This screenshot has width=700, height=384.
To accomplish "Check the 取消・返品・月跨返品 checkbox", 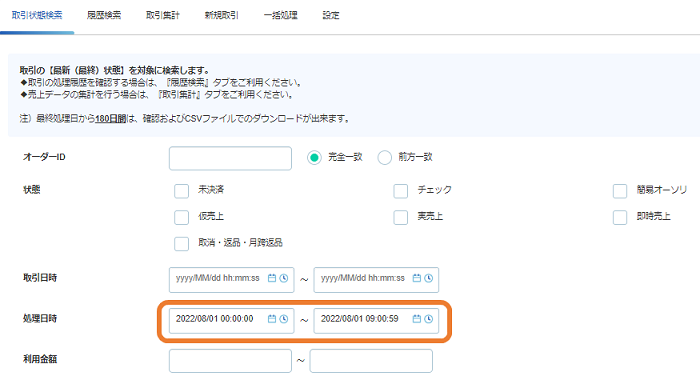I will click(x=181, y=244).
